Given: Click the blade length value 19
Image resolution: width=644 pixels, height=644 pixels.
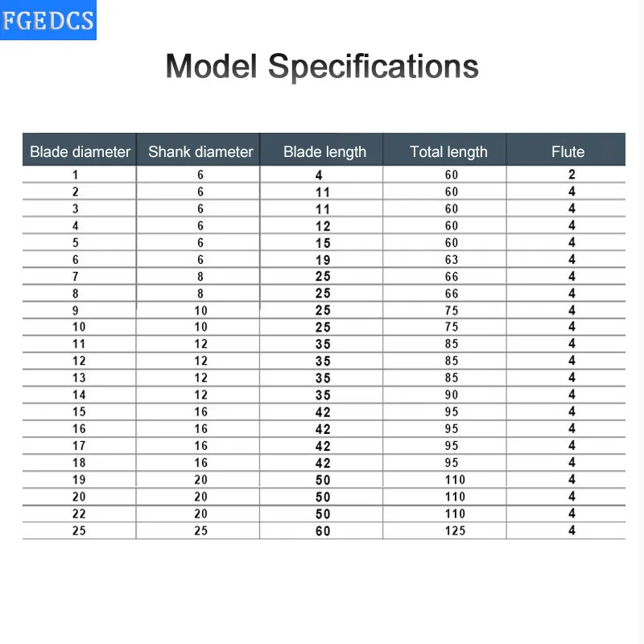Looking at the screenshot, I should coord(323,260).
